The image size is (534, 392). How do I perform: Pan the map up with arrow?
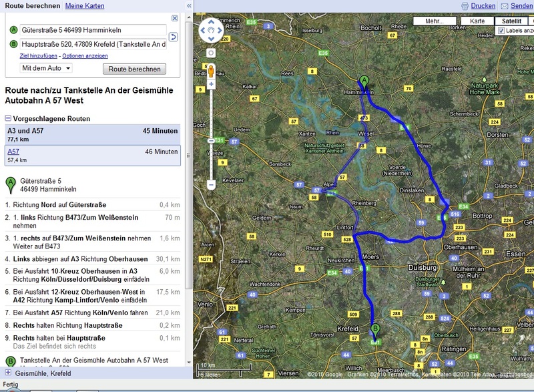click(x=211, y=23)
